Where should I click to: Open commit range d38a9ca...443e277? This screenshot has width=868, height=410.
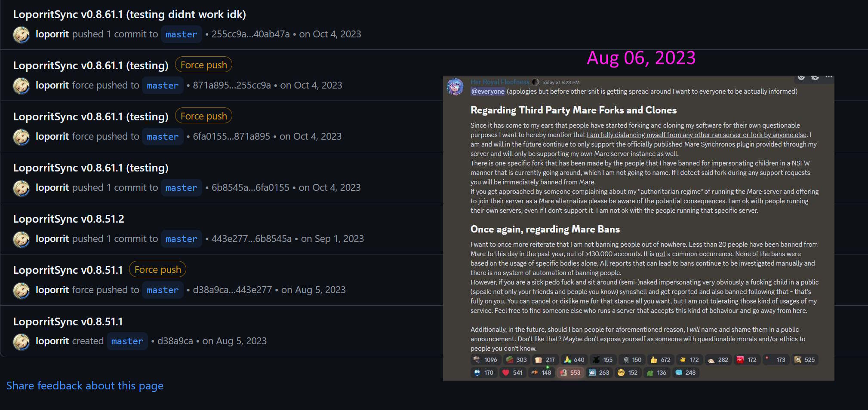pos(232,290)
